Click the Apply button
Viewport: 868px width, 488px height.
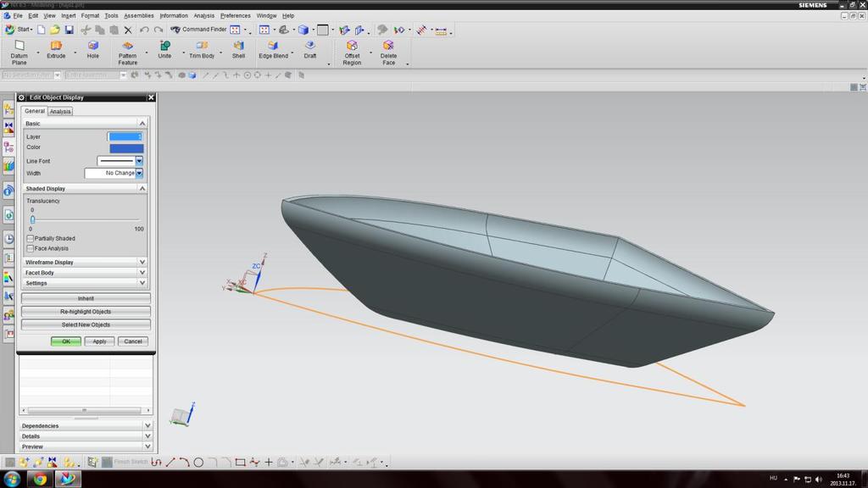100,341
